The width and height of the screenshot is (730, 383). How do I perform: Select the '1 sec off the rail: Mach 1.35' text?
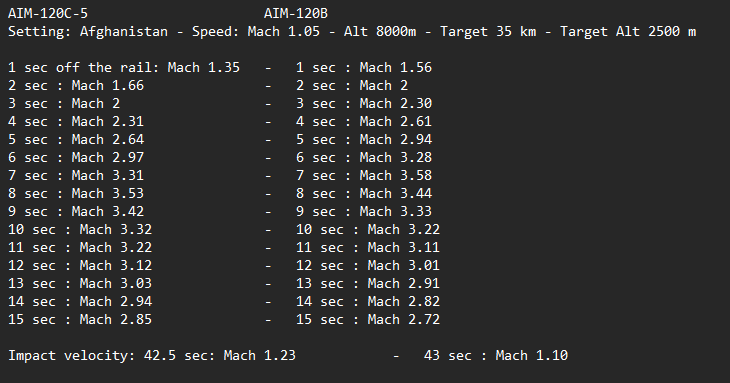[x=124, y=67]
